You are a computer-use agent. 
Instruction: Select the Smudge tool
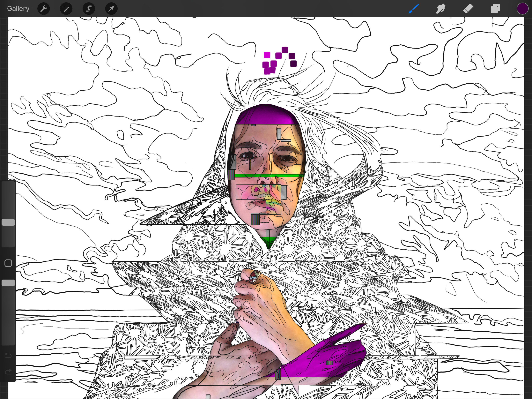coord(441,9)
